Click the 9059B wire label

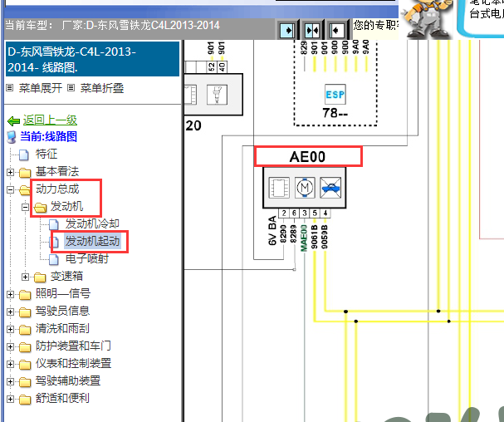pos(325,237)
